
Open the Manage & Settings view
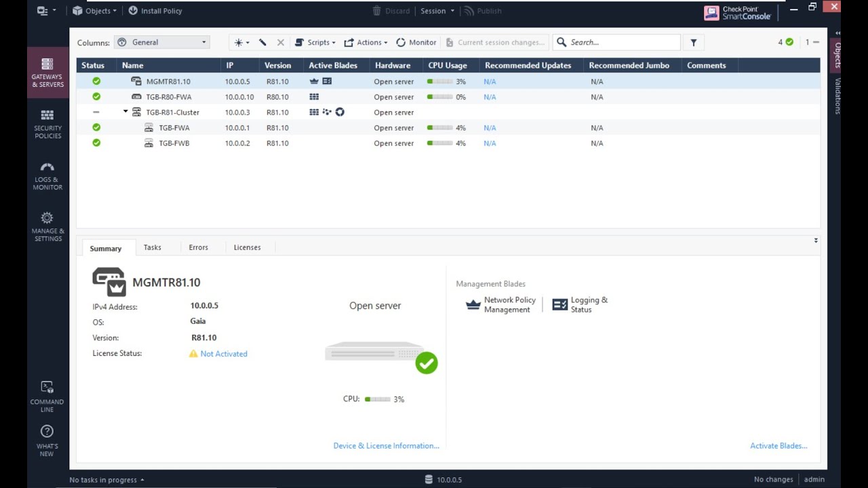pyautogui.click(x=47, y=226)
